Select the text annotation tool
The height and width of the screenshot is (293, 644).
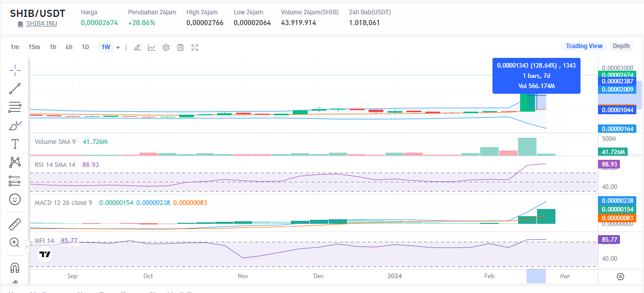coord(15,144)
